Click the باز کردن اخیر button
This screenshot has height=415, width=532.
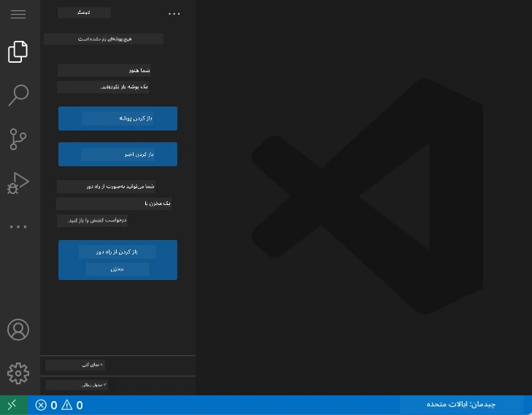click(117, 155)
